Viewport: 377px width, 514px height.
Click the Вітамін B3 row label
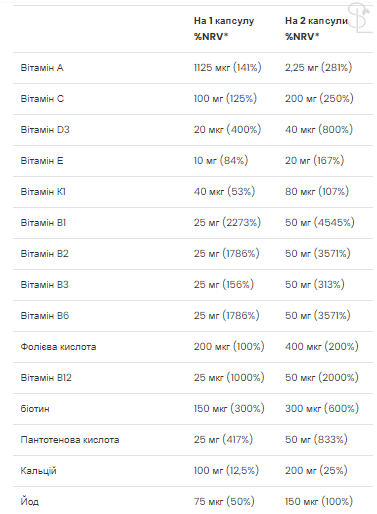pos(44,285)
